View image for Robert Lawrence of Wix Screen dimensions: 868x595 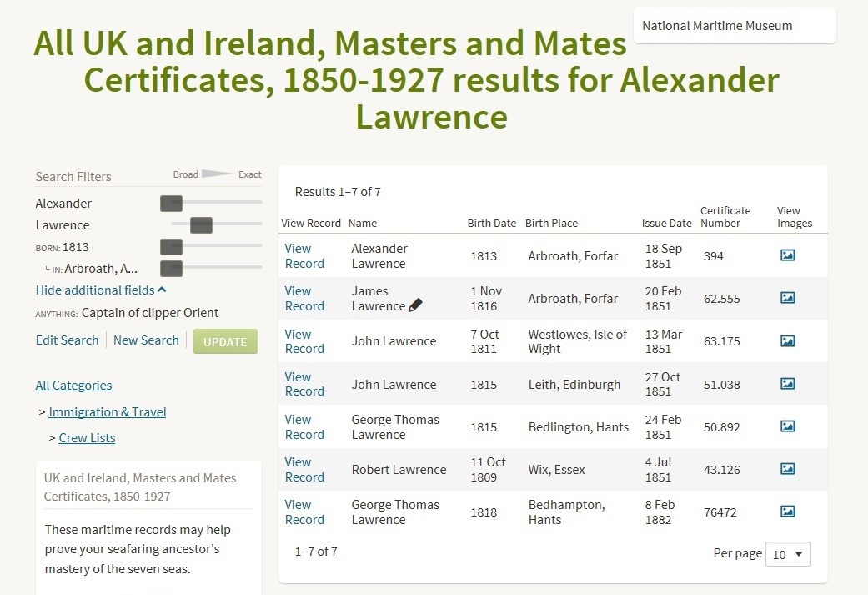pyautogui.click(x=787, y=469)
